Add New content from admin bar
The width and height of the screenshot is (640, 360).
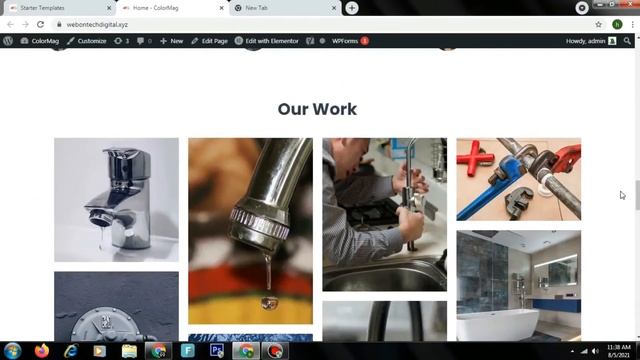tap(171, 41)
